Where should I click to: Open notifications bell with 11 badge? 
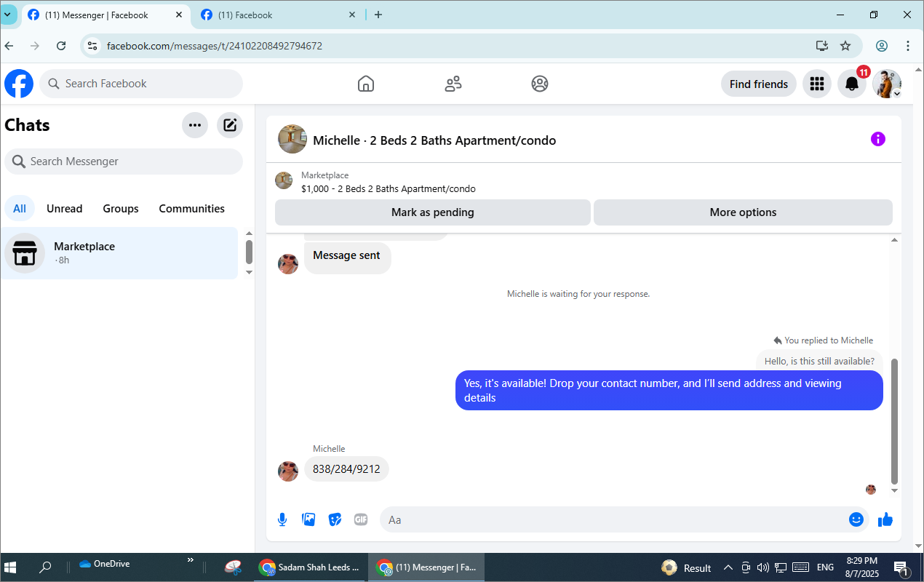pyautogui.click(x=852, y=84)
